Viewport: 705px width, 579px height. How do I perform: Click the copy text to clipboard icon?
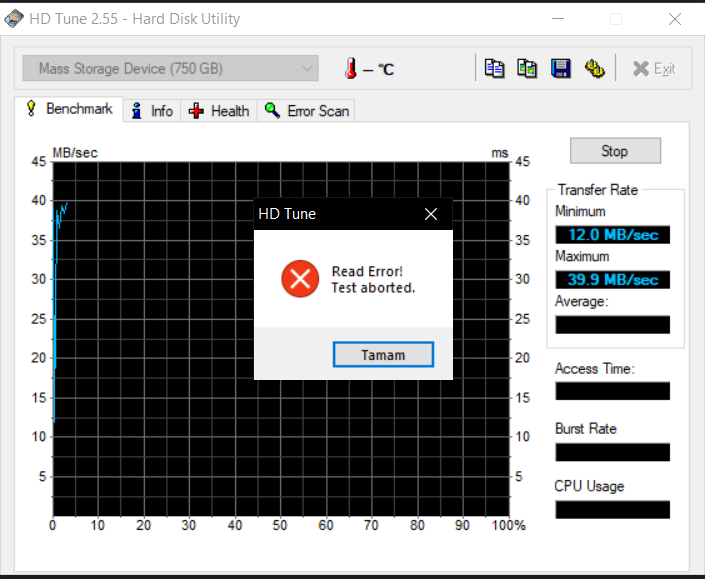click(494, 69)
